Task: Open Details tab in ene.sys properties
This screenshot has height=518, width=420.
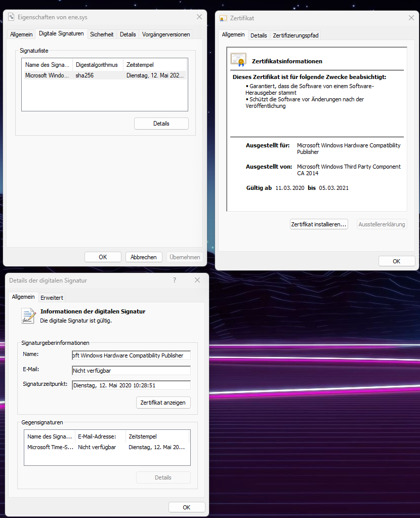Action: (x=128, y=34)
